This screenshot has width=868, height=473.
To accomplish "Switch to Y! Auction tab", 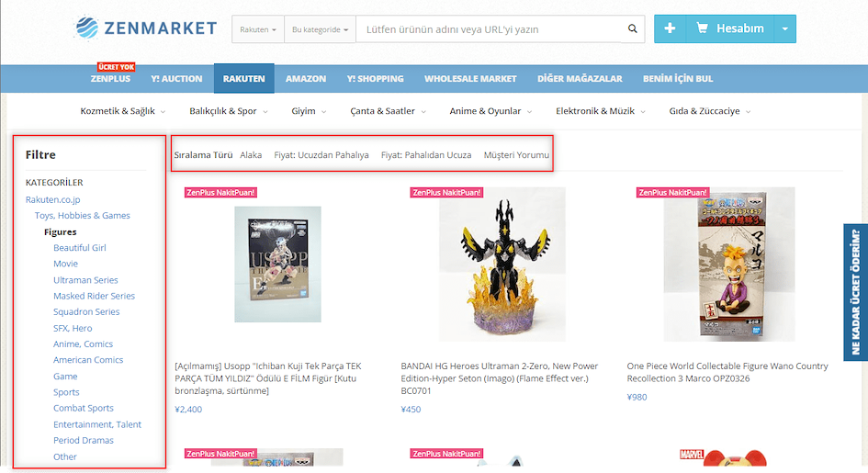I will click(x=176, y=79).
